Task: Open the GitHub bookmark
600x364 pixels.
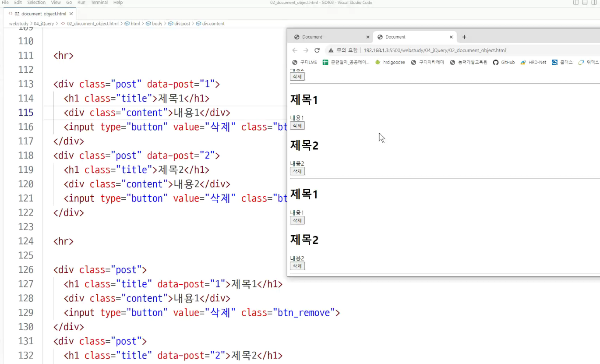Action: coord(504,62)
